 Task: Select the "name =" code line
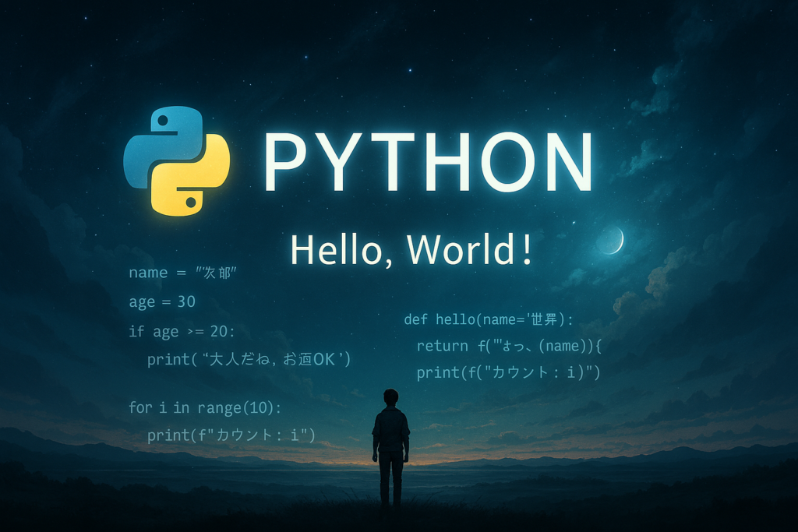tap(182, 273)
